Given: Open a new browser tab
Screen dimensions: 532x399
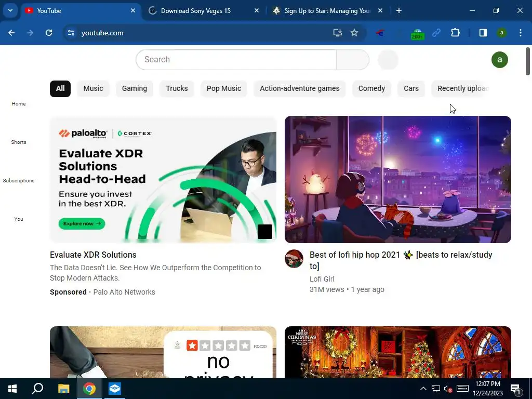Looking at the screenshot, I should tap(399, 11).
